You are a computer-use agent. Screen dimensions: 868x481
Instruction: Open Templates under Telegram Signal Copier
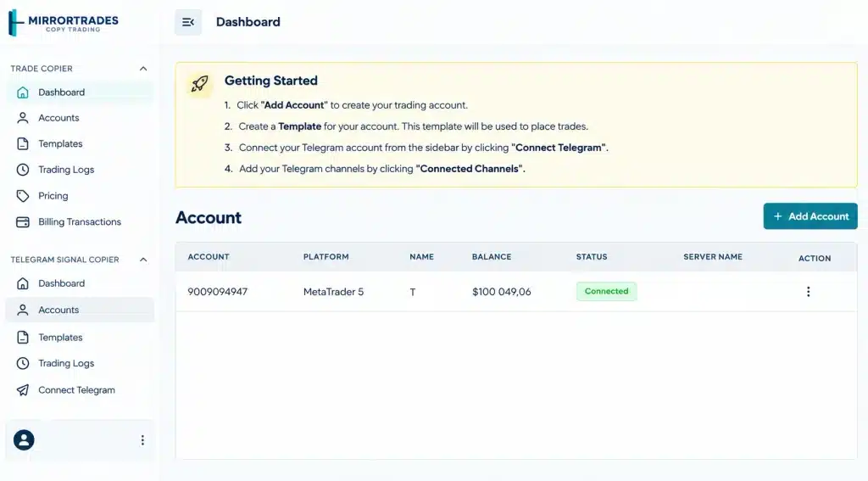point(80,337)
